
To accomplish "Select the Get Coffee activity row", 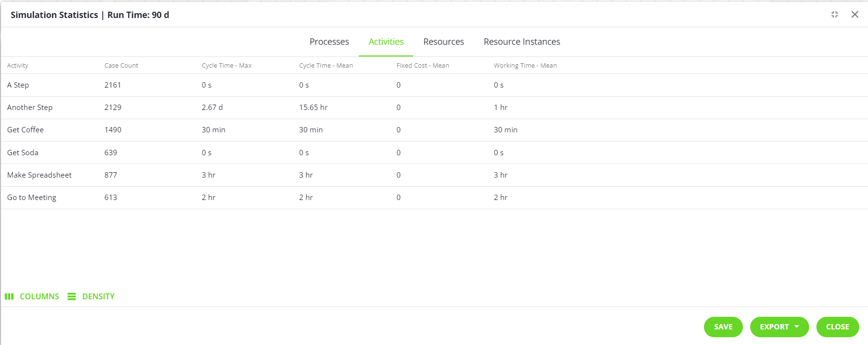I will point(25,130).
